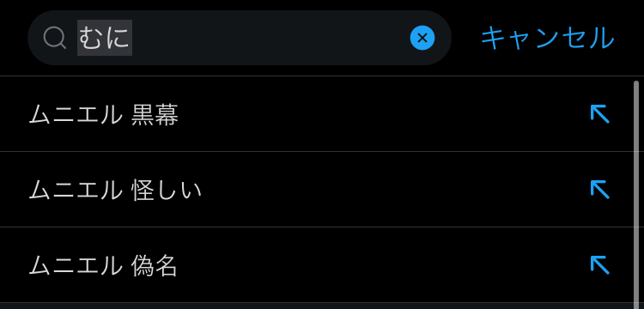The height and width of the screenshot is (309, 644).
Task: Tap the blue arrow icon next to 偽名
Action: tap(600, 265)
